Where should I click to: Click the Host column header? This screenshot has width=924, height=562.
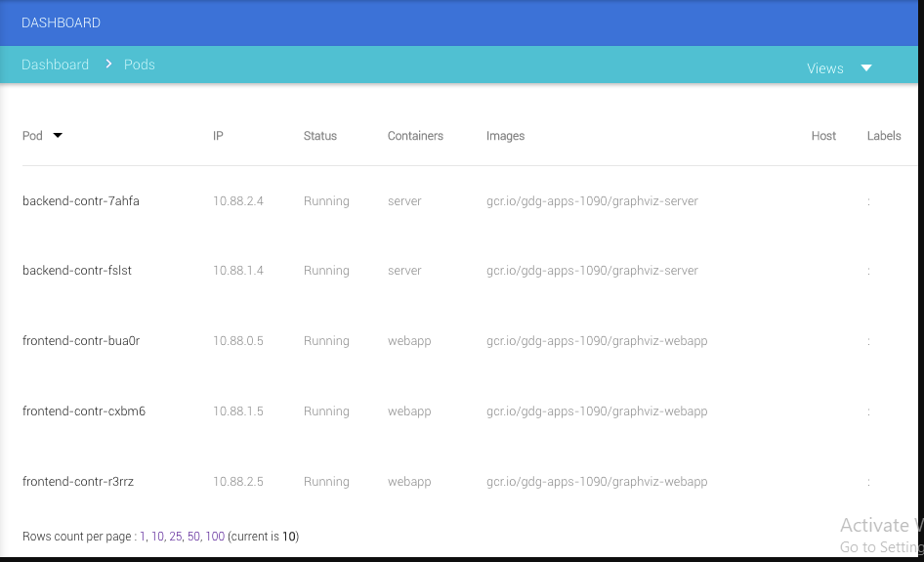point(823,136)
